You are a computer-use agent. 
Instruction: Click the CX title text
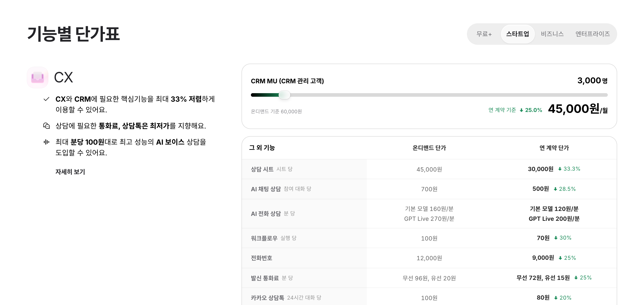coord(64,77)
